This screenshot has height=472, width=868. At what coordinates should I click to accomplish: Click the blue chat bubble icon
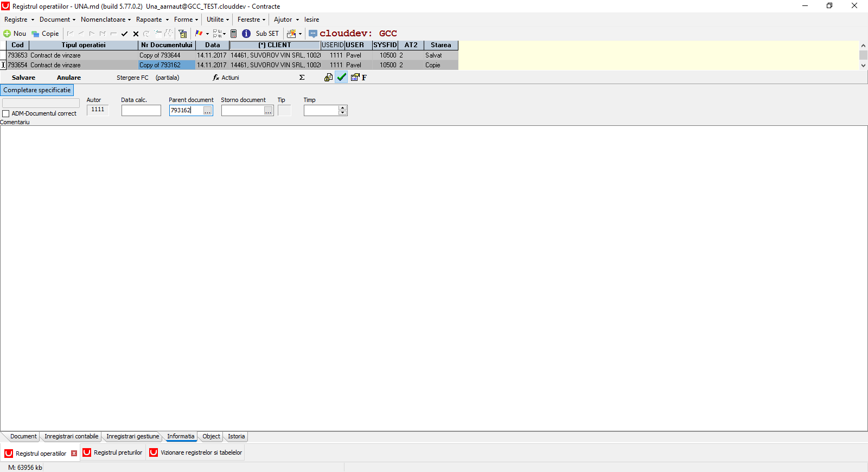click(x=313, y=34)
